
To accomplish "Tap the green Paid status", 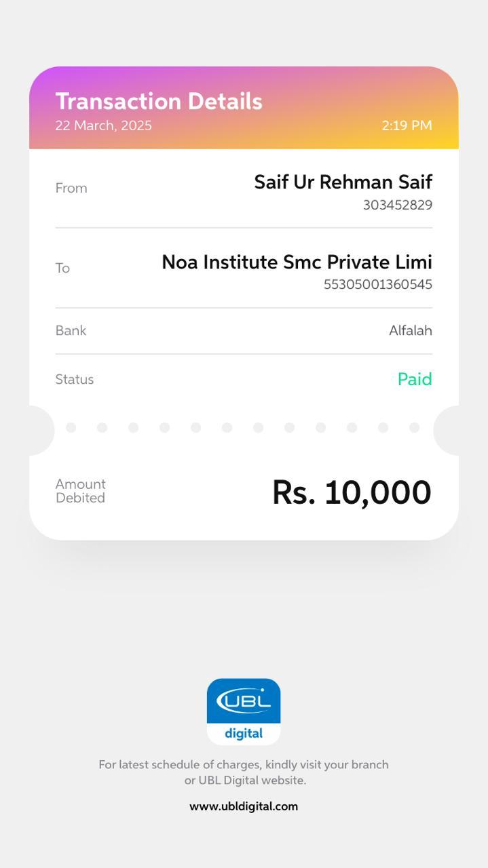I will point(415,379).
